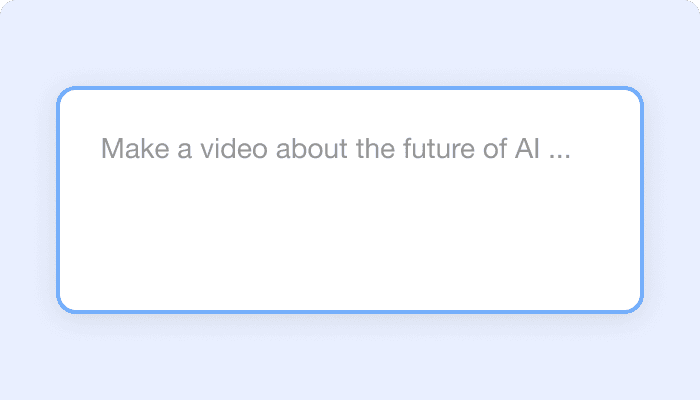Click the video prompt text box
The image size is (700, 400).
[x=349, y=200]
